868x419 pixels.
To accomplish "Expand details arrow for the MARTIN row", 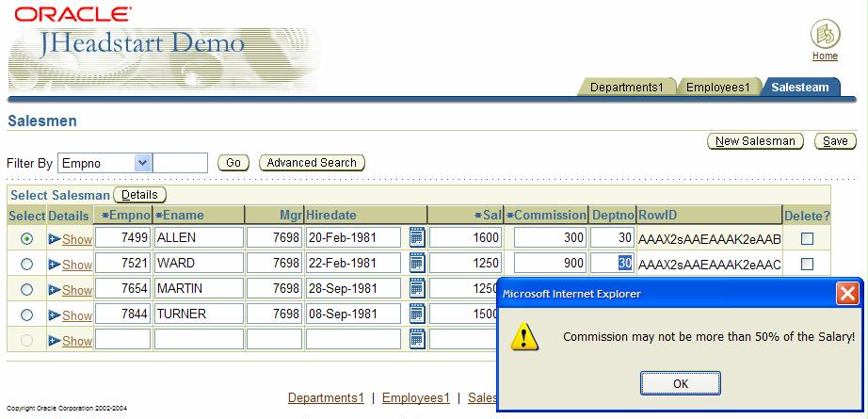I will [55, 290].
